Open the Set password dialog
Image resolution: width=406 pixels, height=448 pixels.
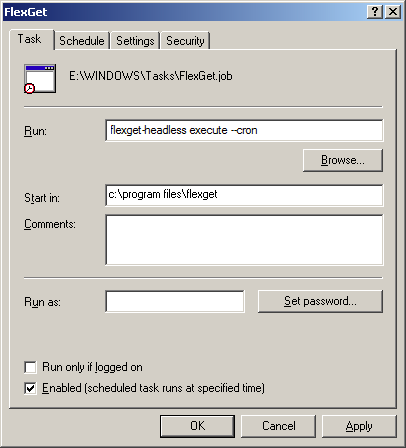point(320,301)
